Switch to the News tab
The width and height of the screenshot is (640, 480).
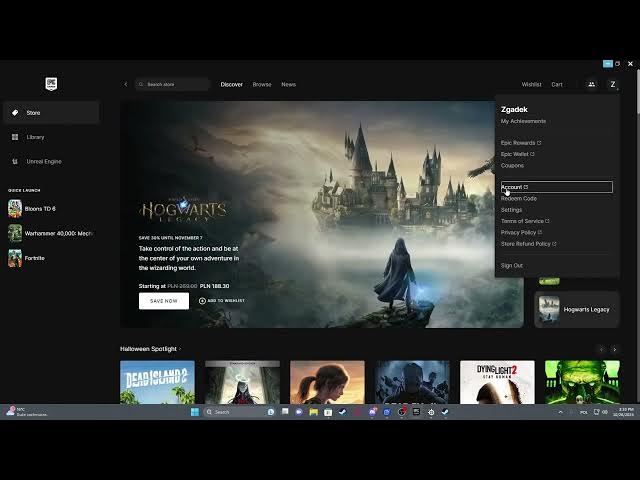pos(289,84)
